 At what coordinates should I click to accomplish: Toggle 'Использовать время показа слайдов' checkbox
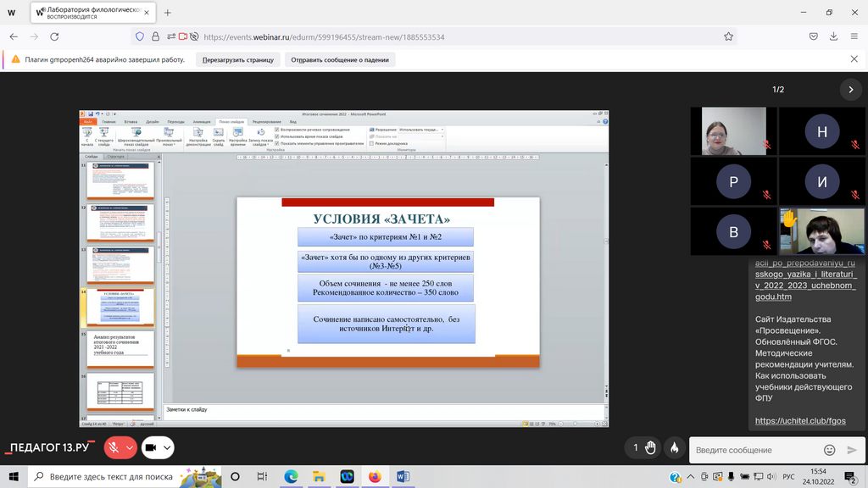point(277,136)
